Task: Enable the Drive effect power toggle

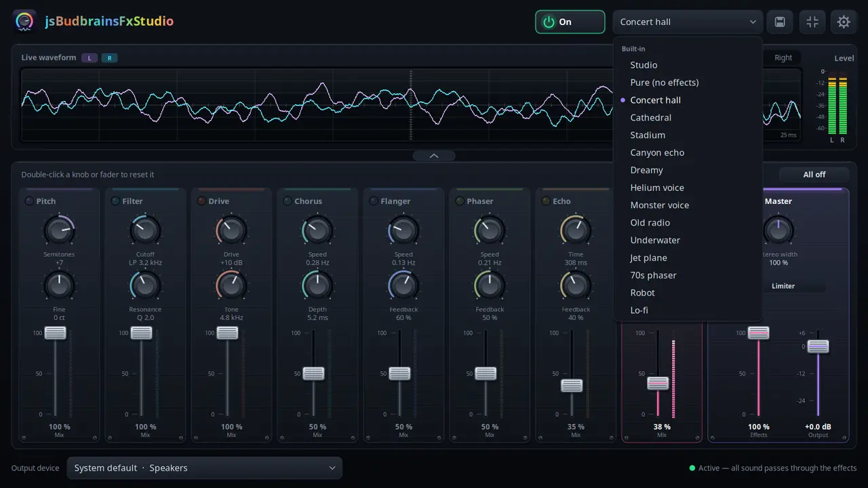Action: point(201,201)
